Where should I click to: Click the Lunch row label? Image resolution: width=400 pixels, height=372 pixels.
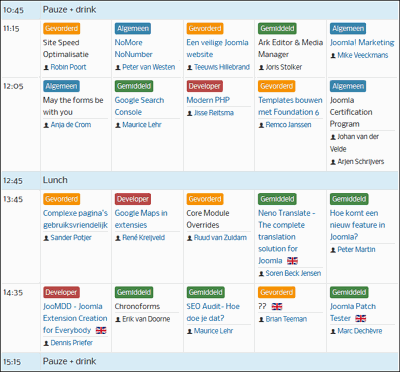point(55,180)
